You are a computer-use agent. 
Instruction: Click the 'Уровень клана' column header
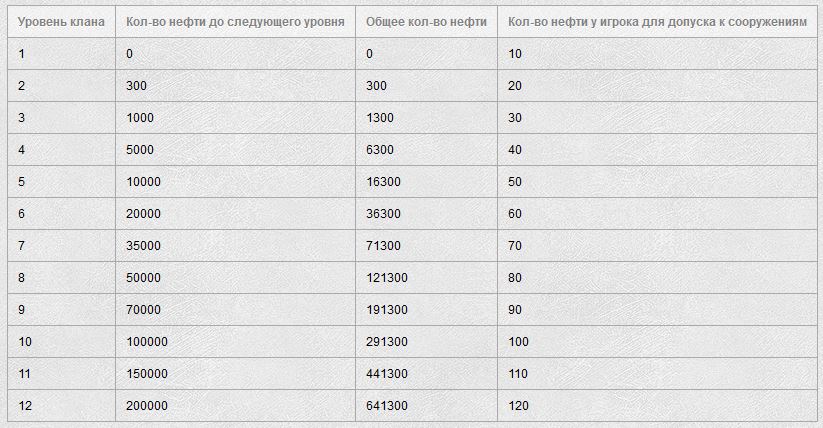[x=61, y=22]
